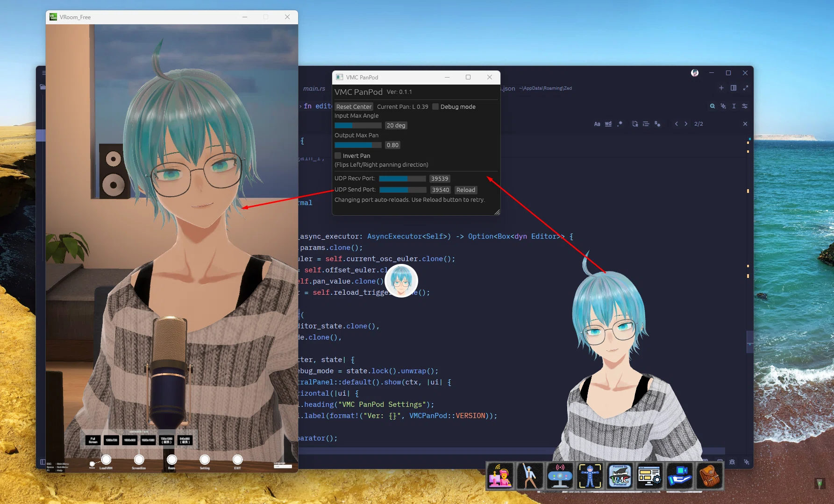Adjust the UDP Recv Port slider

pos(402,178)
